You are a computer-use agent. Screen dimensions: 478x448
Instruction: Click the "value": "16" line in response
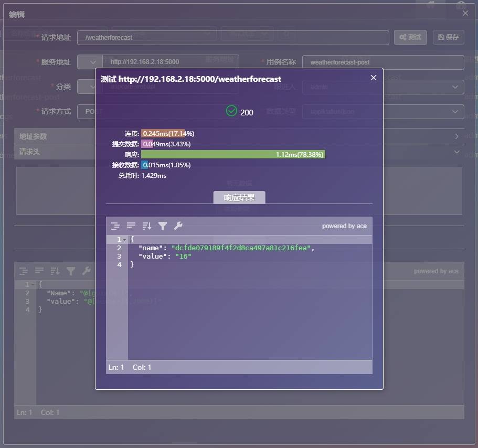pyautogui.click(x=165, y=257)
